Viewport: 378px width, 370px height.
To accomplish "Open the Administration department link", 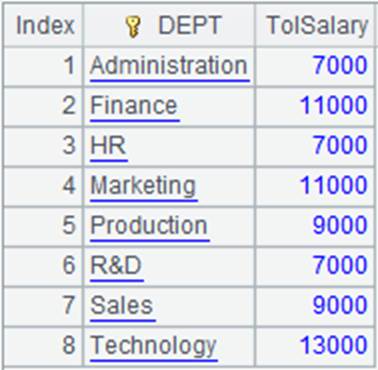I will [x=169, y=66].
